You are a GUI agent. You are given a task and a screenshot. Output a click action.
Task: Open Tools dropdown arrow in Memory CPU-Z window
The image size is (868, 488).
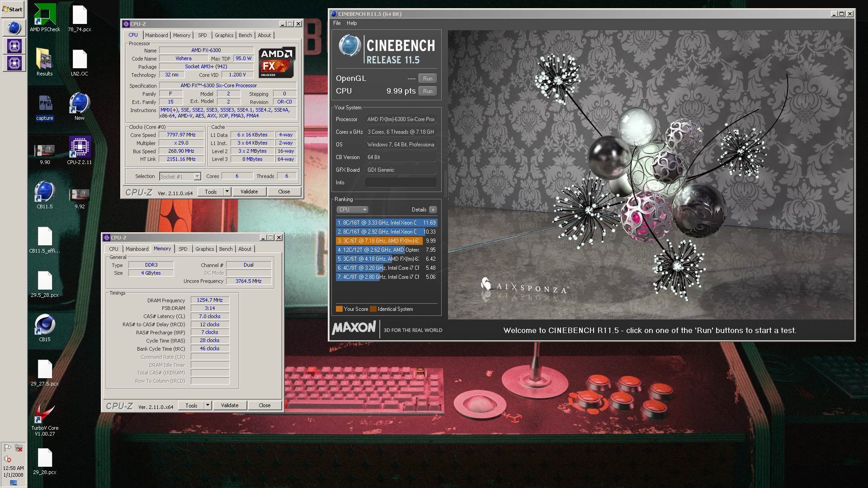click(208, 405)
